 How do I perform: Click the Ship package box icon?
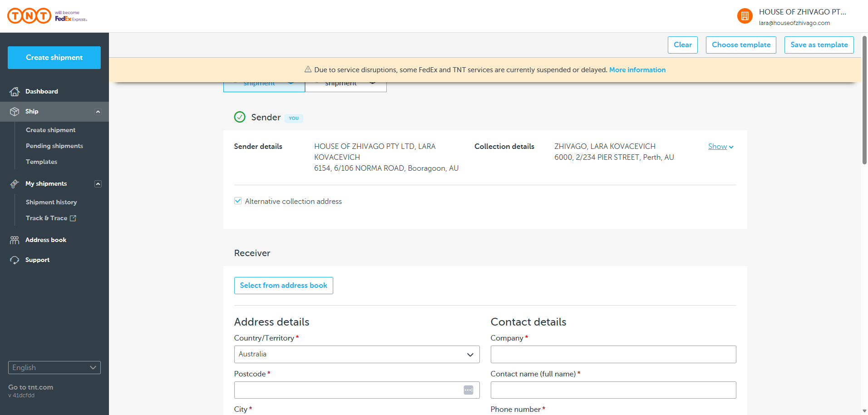click(x=15, y=112)
